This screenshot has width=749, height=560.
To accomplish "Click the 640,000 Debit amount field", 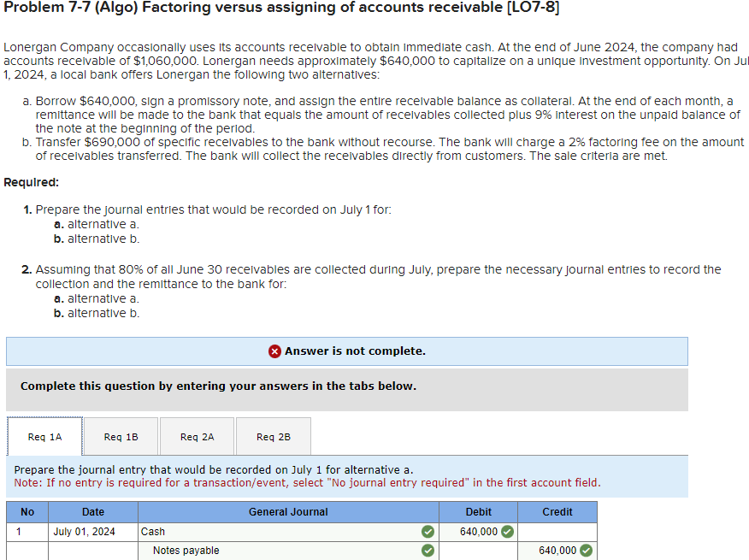I will [x=479, y=531].
